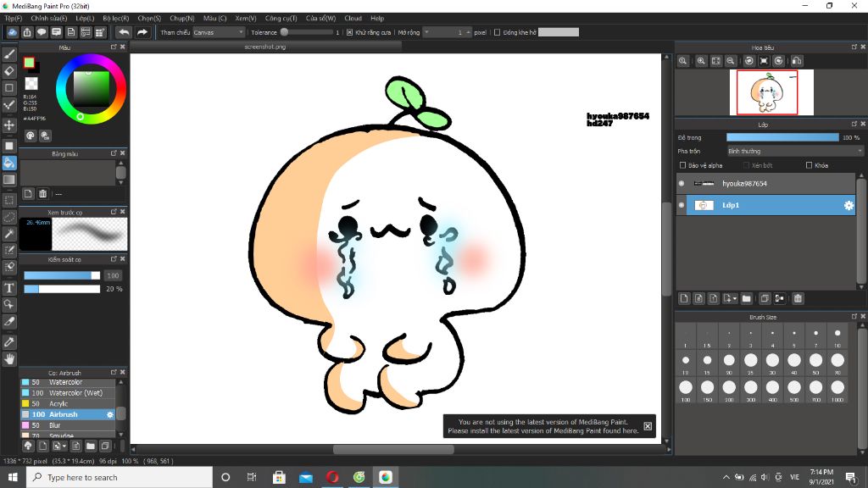Click the green foreground color swatch
868x488 pixels.
[x=29, y=63]
